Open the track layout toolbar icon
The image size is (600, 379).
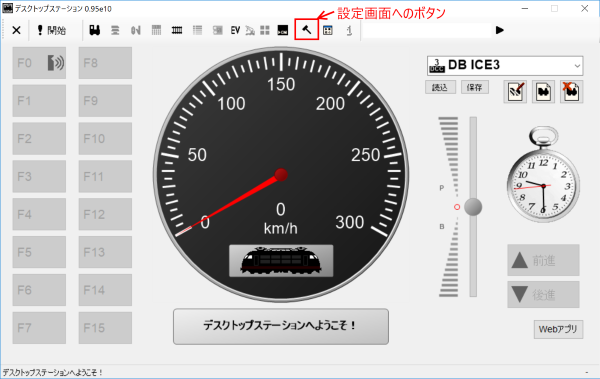click(x=177, y=30)
